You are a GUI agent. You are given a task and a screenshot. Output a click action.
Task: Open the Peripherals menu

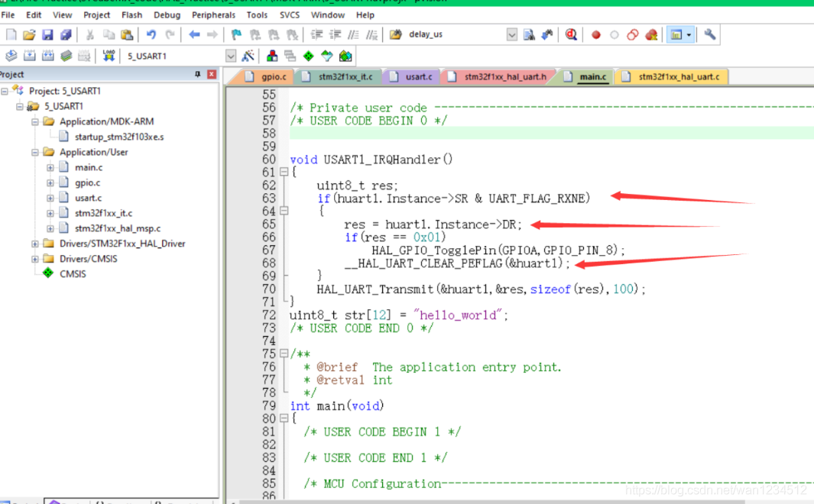click(214, 15)
